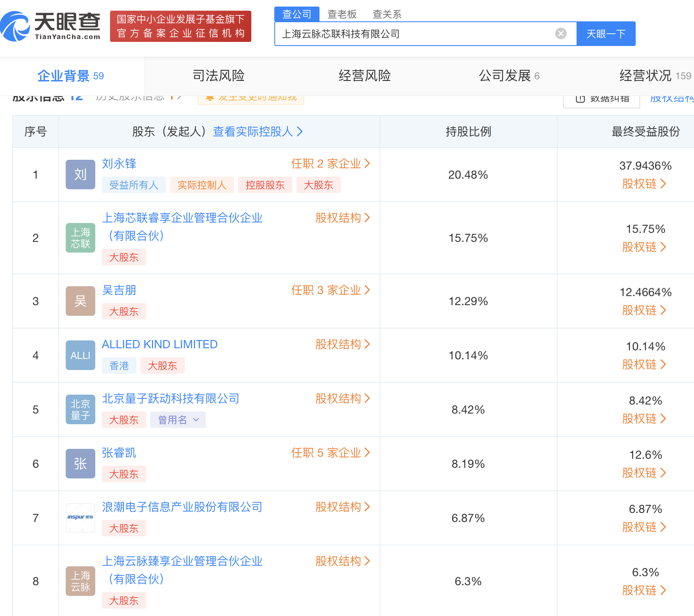Click the 受益所有人 tag
The image size is (694, 616).
[134, 185]
